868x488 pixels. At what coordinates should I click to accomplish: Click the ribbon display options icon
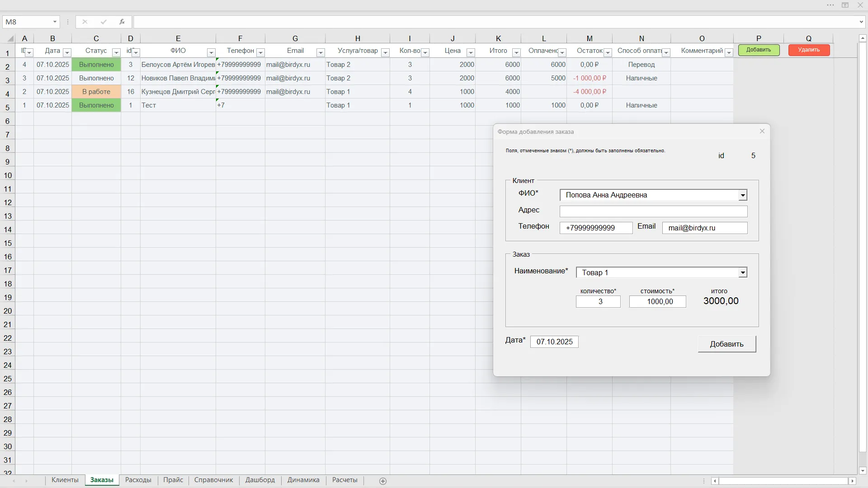[x=845, y=5]
